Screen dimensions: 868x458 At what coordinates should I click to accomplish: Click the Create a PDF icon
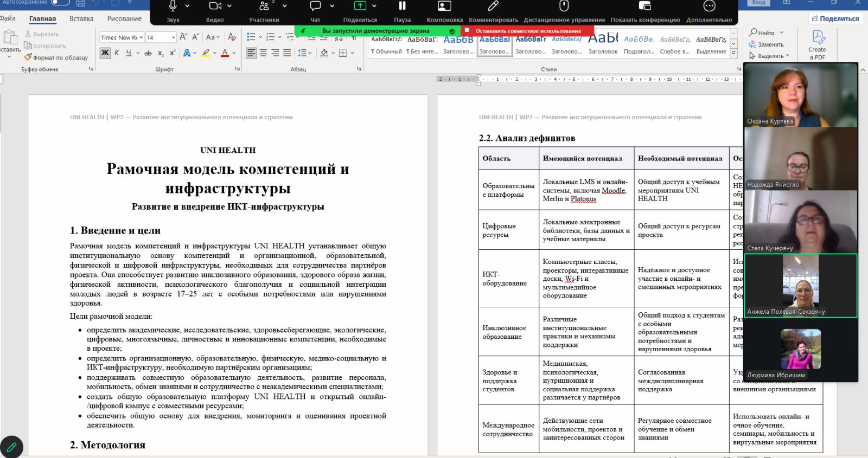click(817, 44)
